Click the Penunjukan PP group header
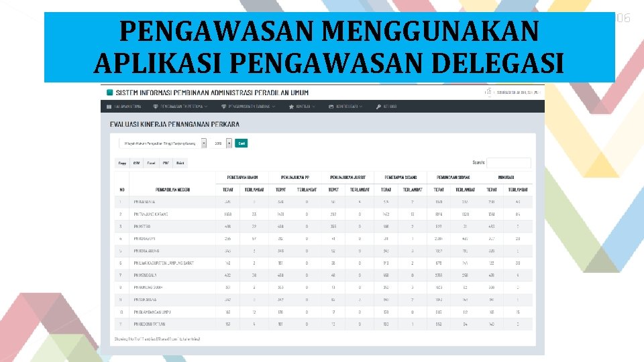Image resolution: width=644 pixels, height=362 pixels. pos(295,177)
